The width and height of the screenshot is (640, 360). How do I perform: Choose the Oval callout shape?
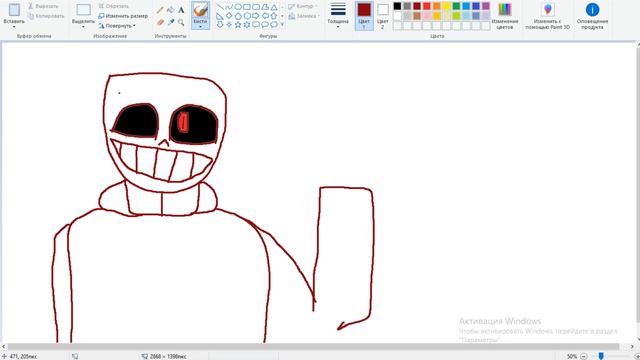pyautogui.click(x=265, y=25)
